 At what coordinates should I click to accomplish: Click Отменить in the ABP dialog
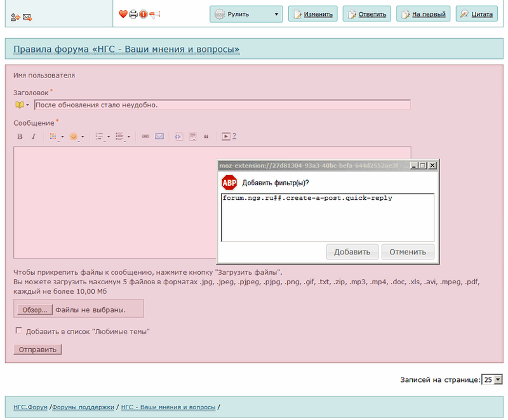[408, 252]
